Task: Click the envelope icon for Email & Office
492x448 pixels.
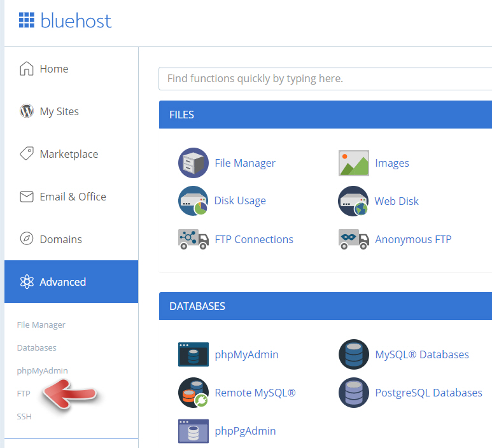Action: [x=27, y=197]
